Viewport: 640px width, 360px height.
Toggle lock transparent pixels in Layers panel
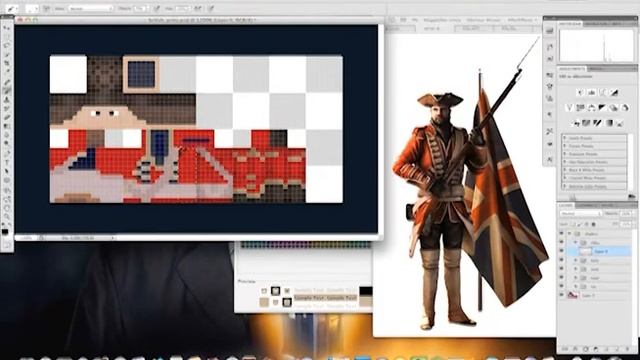[x=573, y=224]
